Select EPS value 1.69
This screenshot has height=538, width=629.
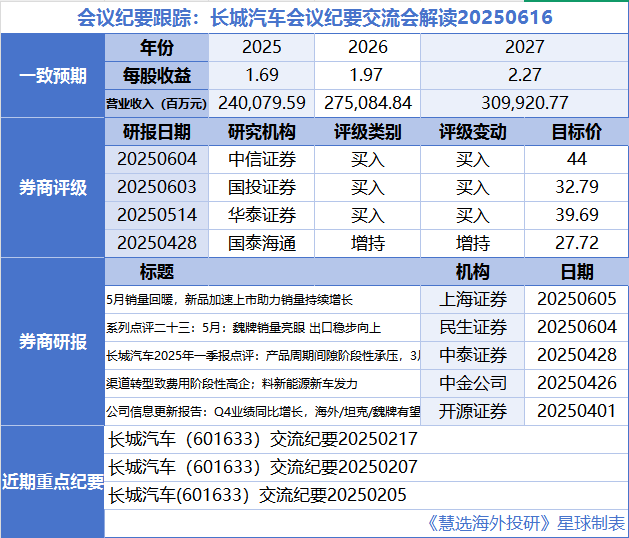[262, 75]
